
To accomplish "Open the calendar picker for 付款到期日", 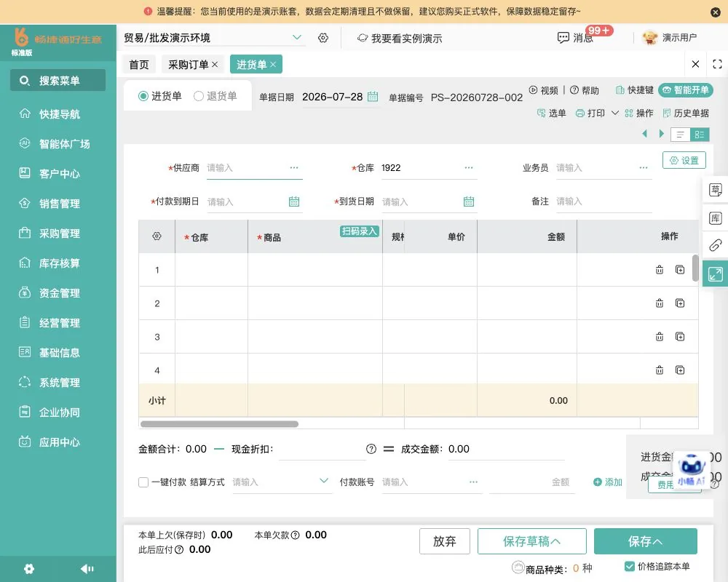I will (x=294, y=202).
